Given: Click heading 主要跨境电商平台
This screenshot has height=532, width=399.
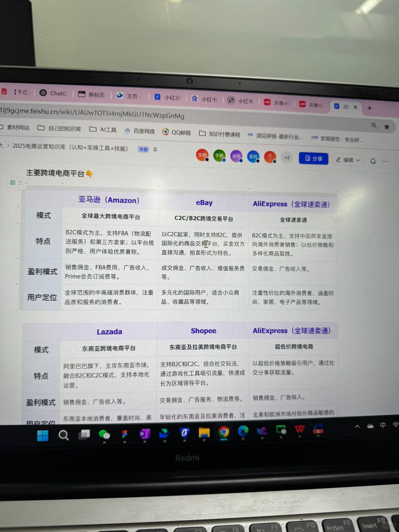Looking at the screenshot, I should (55, 173).
